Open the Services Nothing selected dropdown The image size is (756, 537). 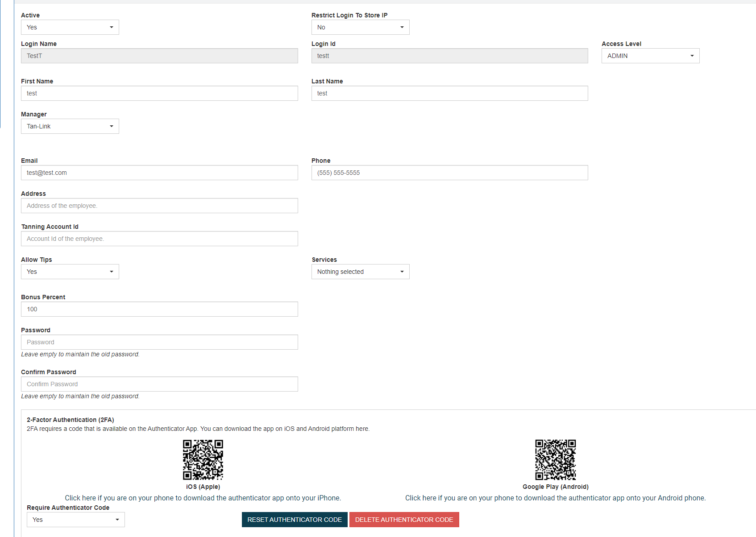coord(361,272)
